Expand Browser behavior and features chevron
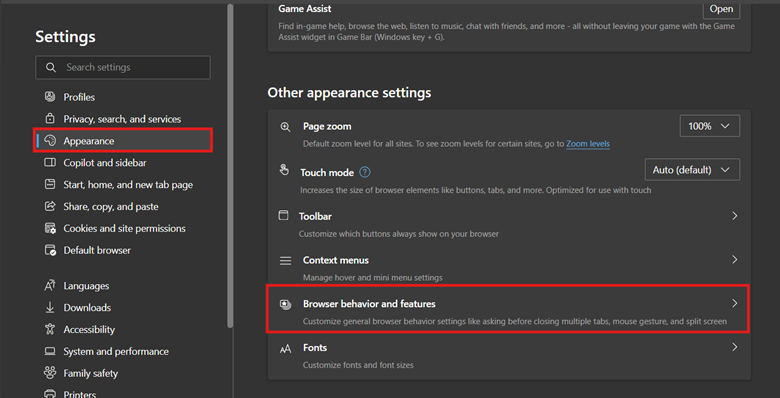The image size is (780, 398). click(735, 303)
